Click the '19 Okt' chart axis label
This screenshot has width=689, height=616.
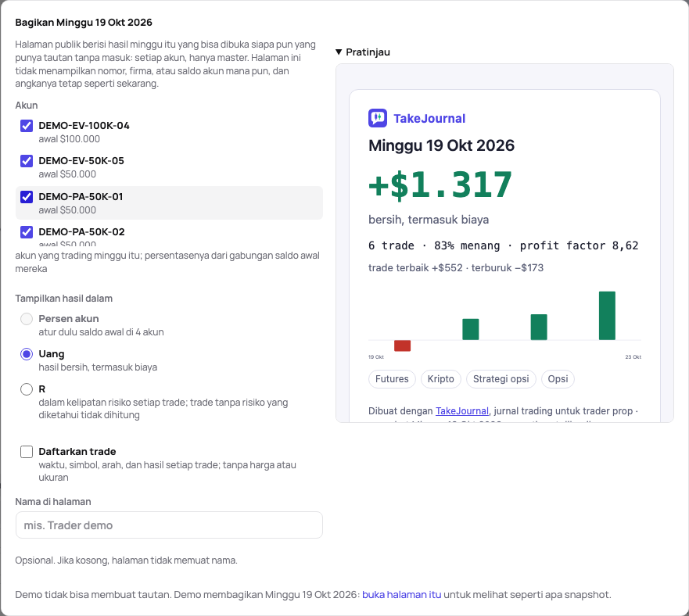coord(376,356)
